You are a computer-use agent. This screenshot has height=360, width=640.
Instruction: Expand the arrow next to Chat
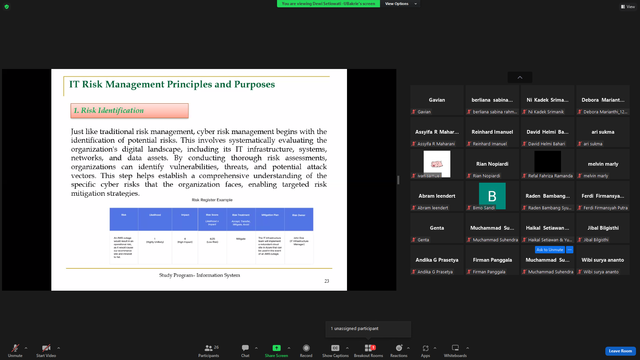pos(256,348)
